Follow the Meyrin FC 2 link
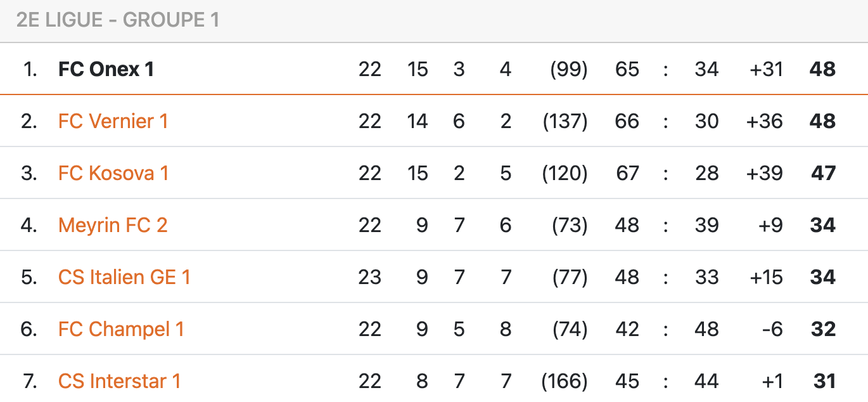This screenshot has height=402, width=868. tap(113, 225)
